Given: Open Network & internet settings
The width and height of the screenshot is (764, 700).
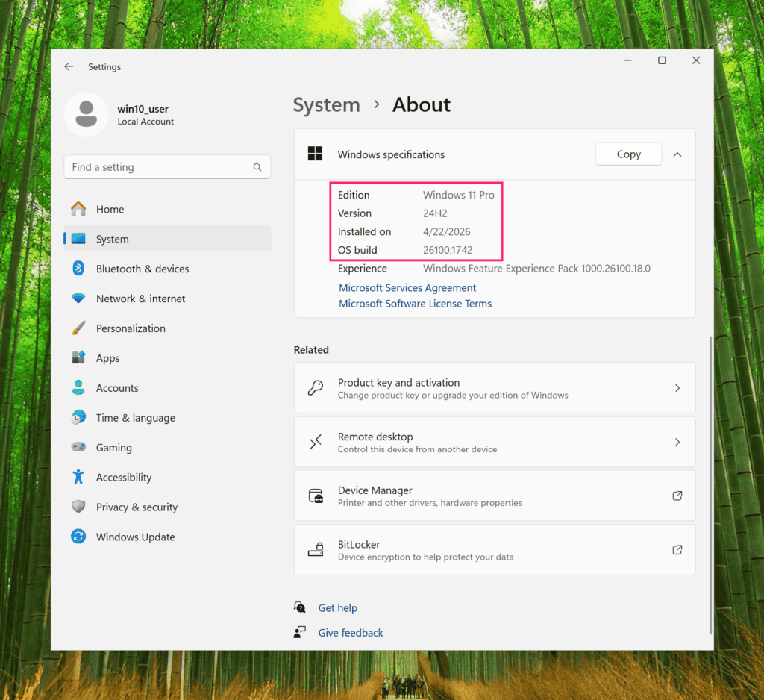Looking at the screenshot, I should click(x=167, y=299).
